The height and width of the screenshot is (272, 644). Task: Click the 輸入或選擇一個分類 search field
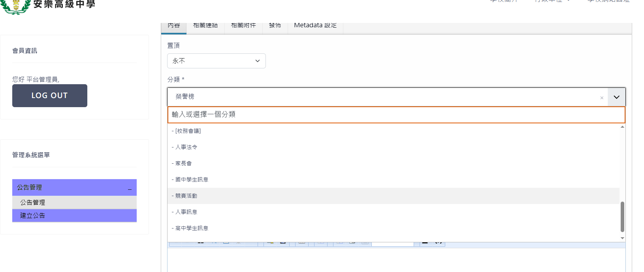click(396, 115)
